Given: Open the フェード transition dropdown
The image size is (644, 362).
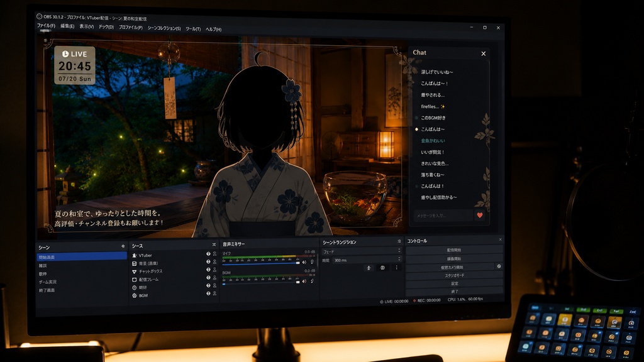Looking at the screenshot, I should coord(362,251).
